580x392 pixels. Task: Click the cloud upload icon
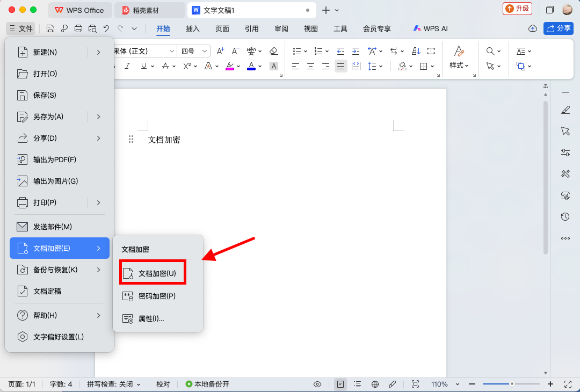(532, 28)
